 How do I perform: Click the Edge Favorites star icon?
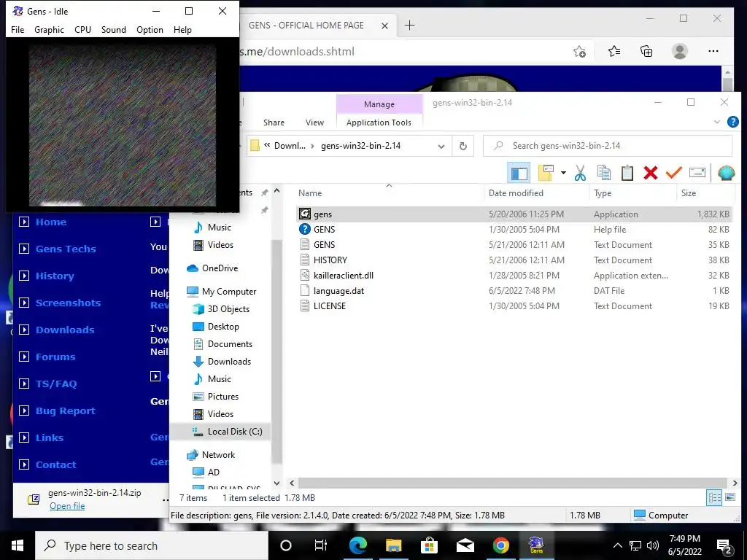click(x=614, y=51)
